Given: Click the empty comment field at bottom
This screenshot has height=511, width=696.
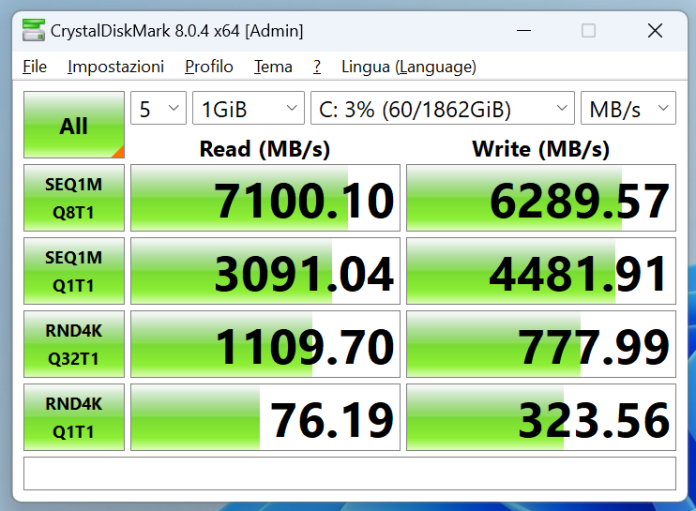Looking at the screenshot, I should (x=349, y=473).
